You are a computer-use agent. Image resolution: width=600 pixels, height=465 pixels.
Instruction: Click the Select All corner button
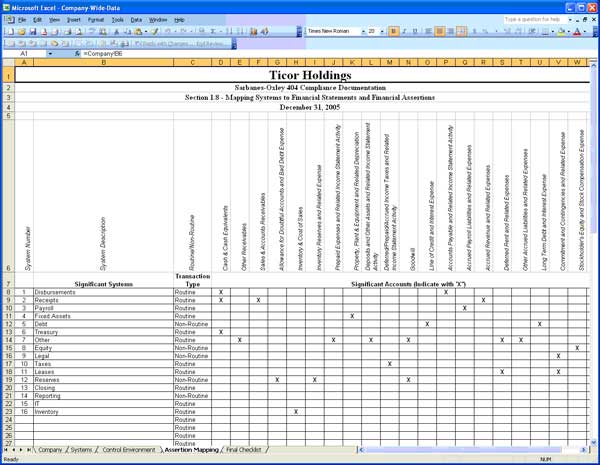pyautogui.click(x=8, y=62)
